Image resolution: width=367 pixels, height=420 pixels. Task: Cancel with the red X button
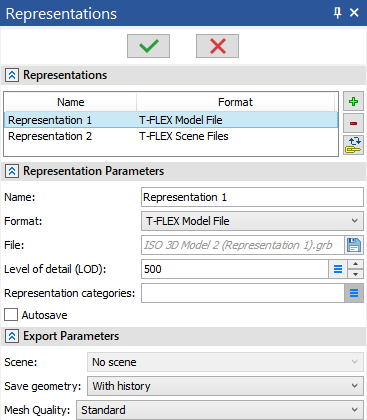coord(217,46)
